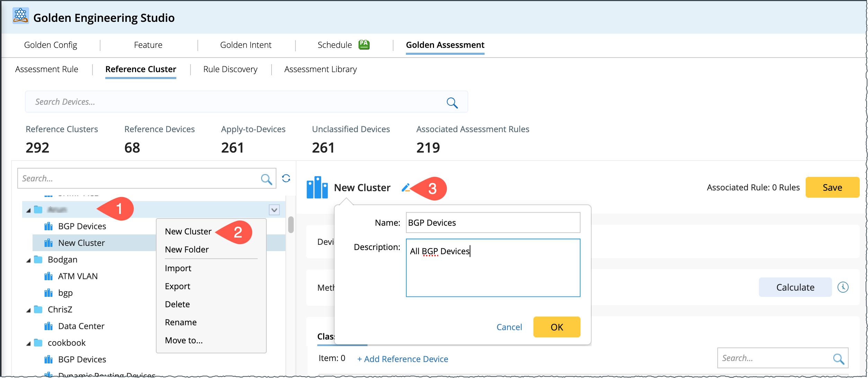Viewport: 868px width, 378px height.
Task: Click the cluster tree search magnifier icon
Action: (x=266, y=179)
